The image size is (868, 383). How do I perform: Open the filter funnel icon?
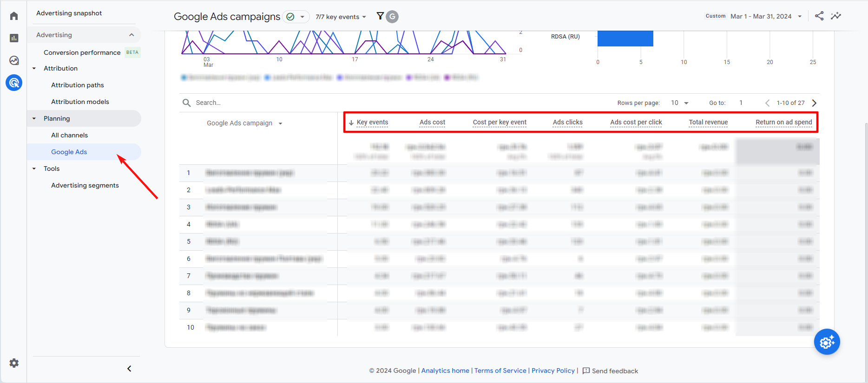pyautogui.click(x=380, y=16)
